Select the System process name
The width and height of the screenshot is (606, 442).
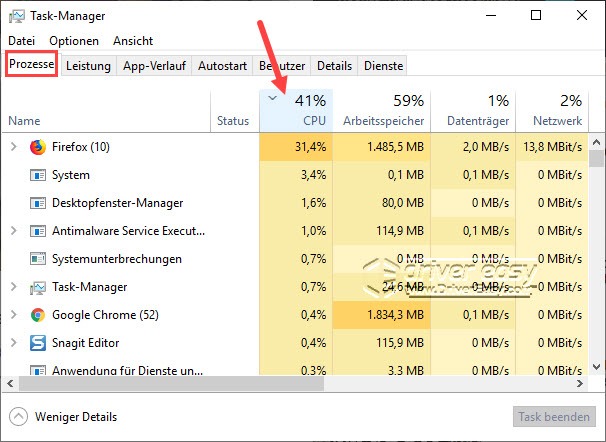(x=71, y=175)
